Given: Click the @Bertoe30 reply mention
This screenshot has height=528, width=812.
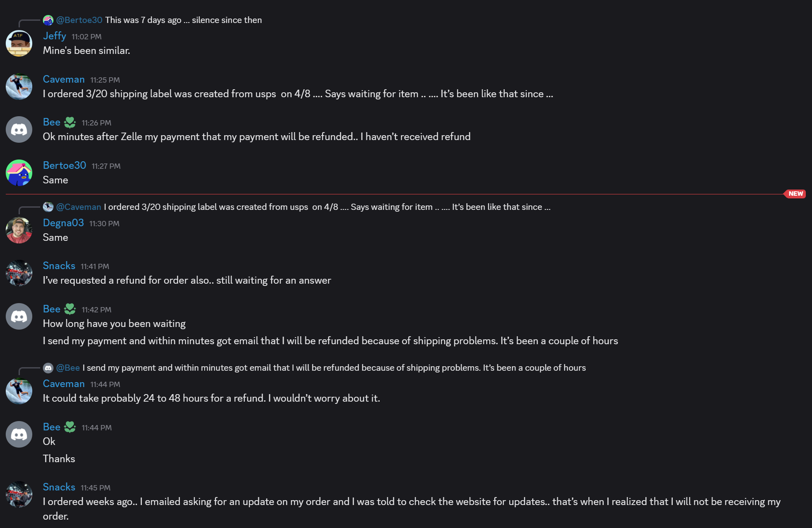Looking at the screenshot, I should 79,20.
